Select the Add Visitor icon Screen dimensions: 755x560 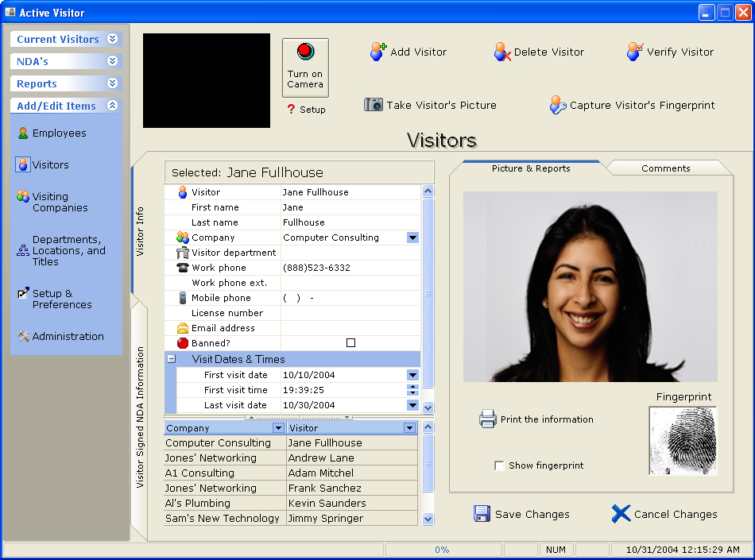[378, 51]
